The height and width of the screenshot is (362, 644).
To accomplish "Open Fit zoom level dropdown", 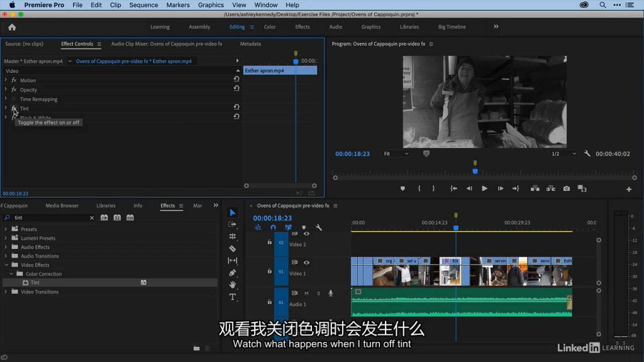I will [396, 153].
